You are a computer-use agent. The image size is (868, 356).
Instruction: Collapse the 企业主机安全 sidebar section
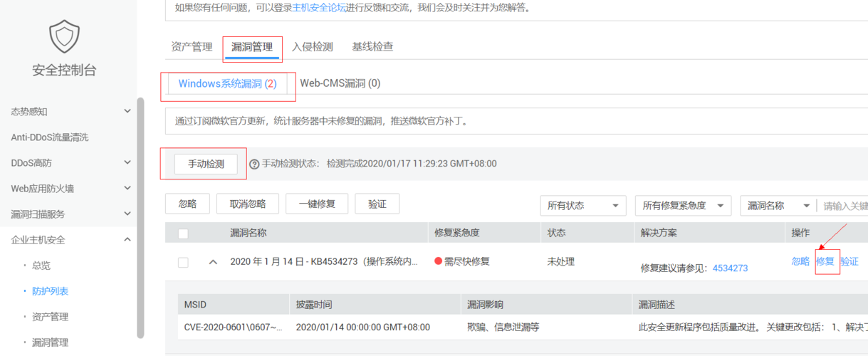pos(127,239)
